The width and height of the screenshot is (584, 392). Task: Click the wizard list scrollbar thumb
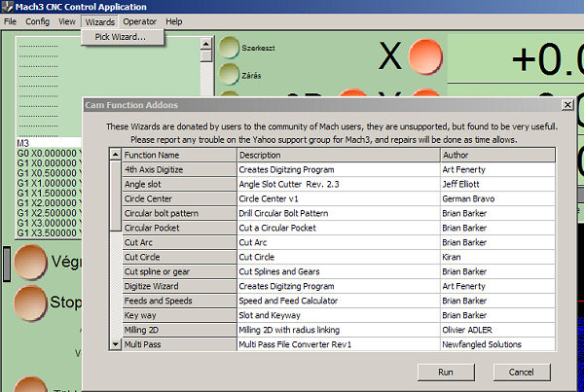[116, 196]
